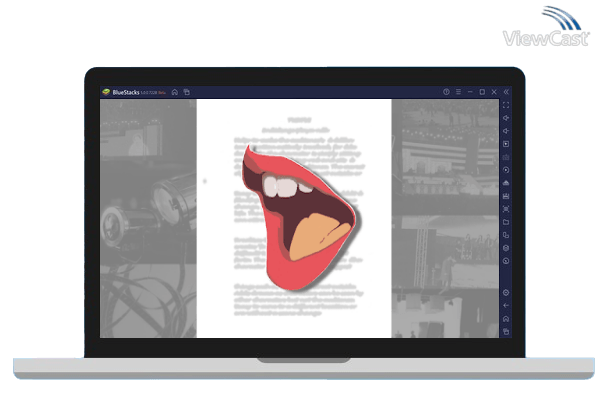Click the install APK icon in sidebar

[x=506, y=183]
